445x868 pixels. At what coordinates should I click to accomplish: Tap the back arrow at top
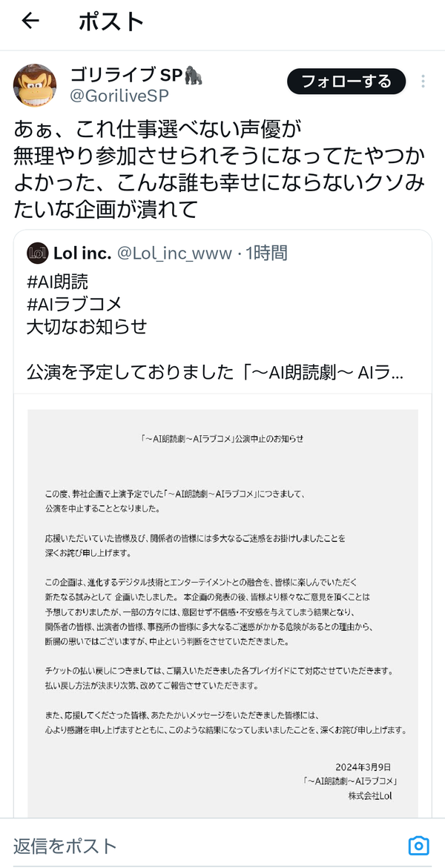tap(30, 21)
